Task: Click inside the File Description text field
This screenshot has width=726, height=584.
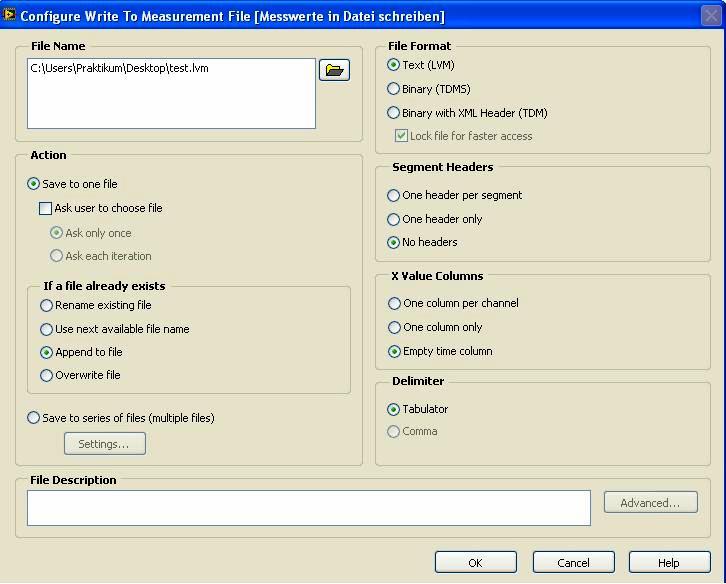Action: tap(309, 508)
